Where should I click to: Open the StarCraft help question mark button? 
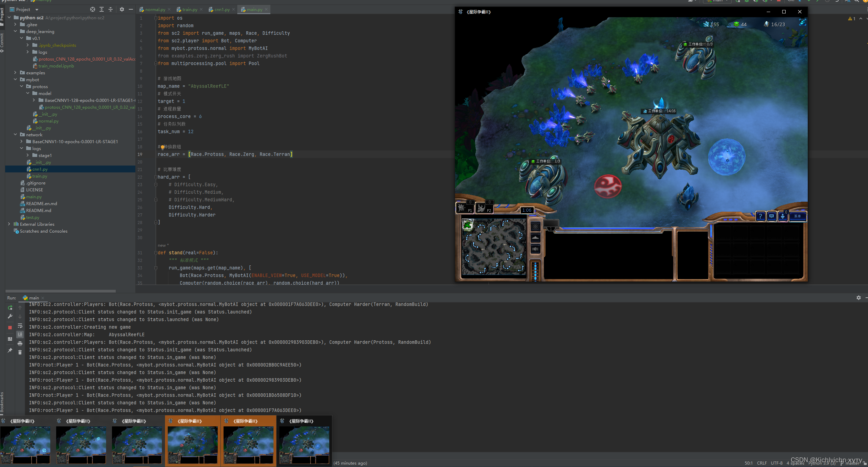pyautogui.click(x=760, y=216)
